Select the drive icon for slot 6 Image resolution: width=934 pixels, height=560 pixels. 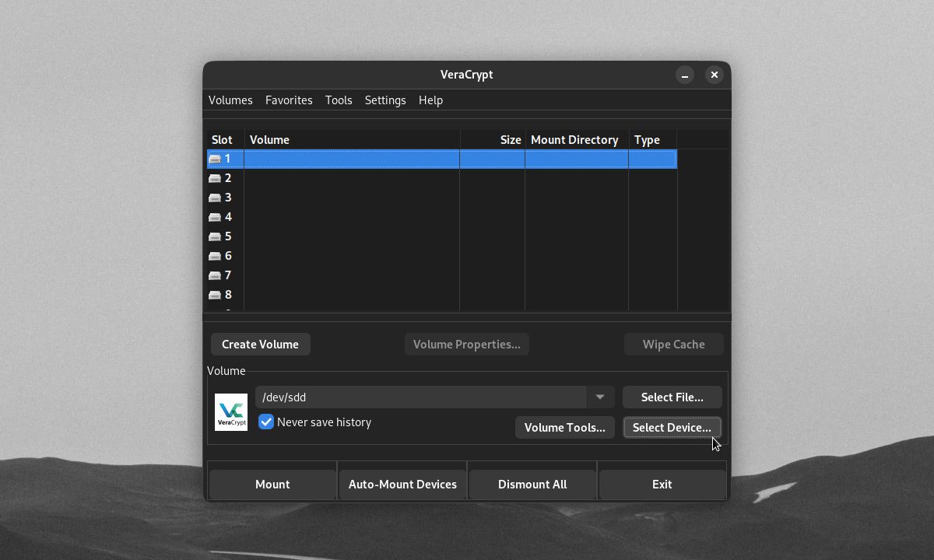(215, 256)
